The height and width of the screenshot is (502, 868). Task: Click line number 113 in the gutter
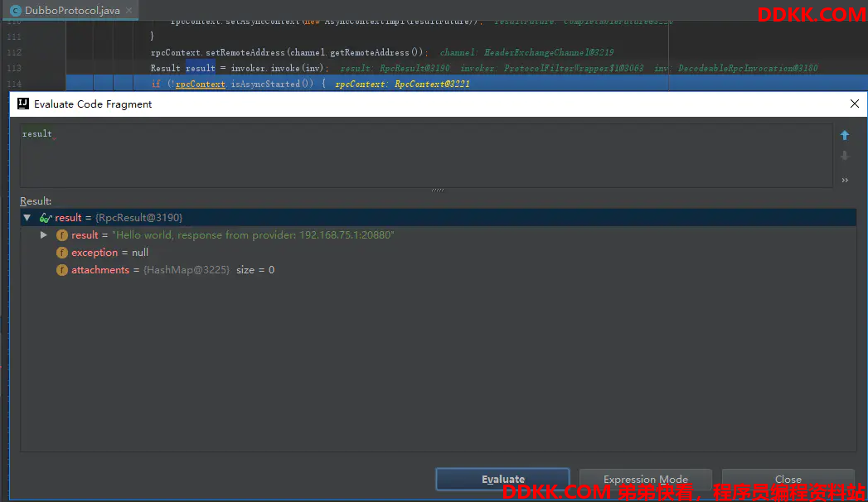pos(14,68)
